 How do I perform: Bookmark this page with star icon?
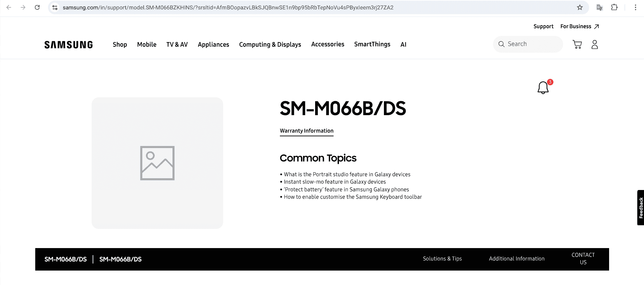pos(580,7)
